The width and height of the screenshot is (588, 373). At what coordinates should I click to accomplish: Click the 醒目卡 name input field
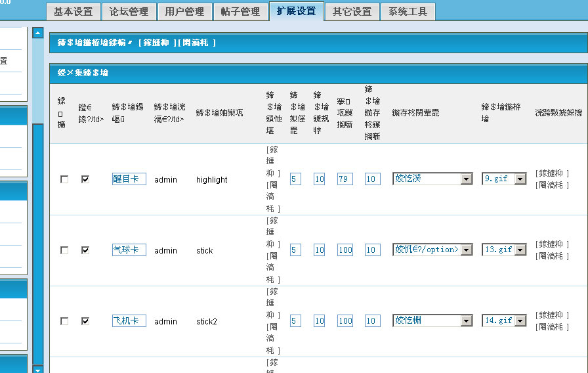(129, 179)
